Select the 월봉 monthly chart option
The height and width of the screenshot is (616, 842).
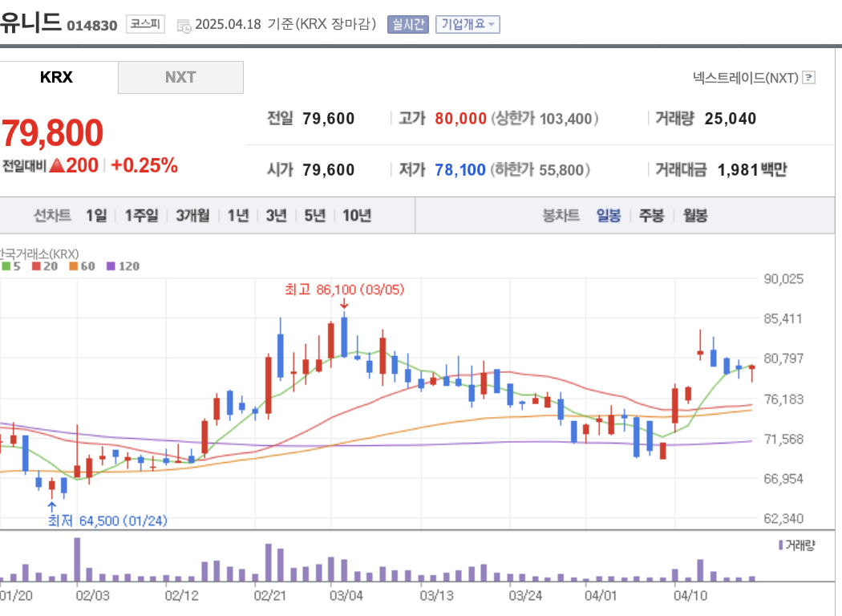tap(694, 215)
